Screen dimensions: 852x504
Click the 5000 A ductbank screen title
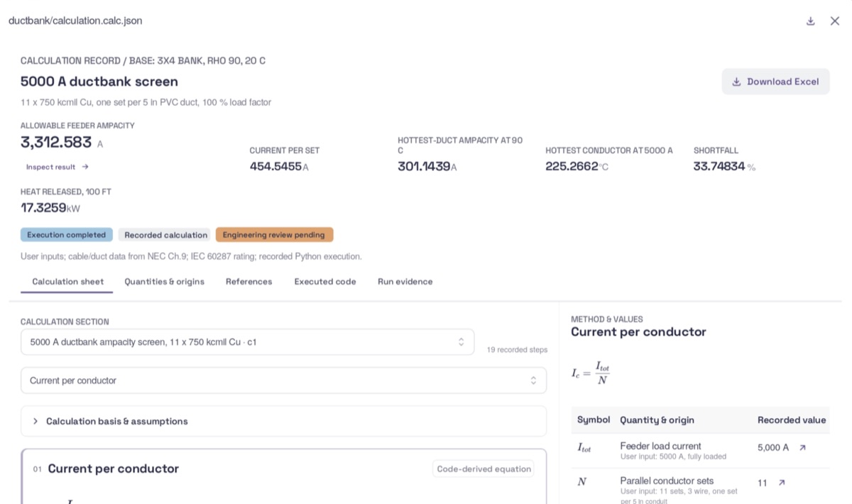pos(99,82)
